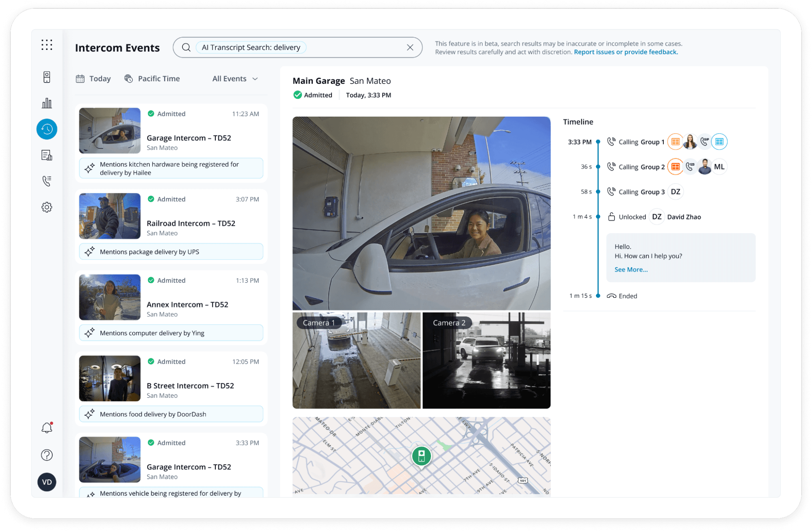812x531 pixels.
Task: Expand the All Events filter
Action: tap(234, 78)
